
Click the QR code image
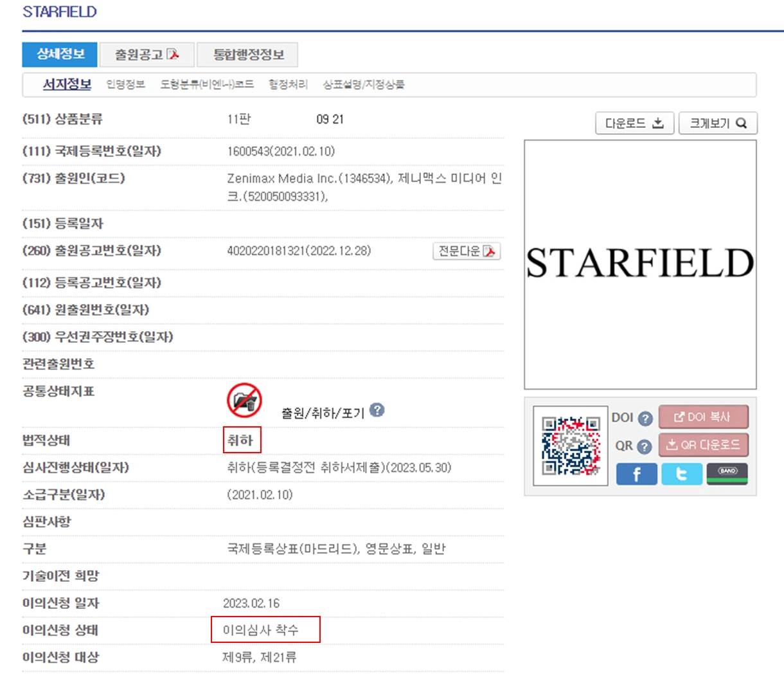[x=571, y=446]
